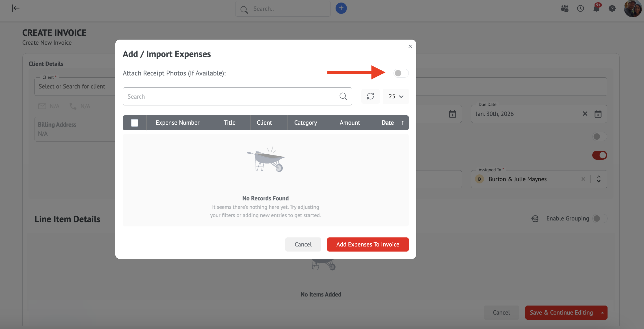Image resolution: width=644 pixels, height=329 pixels.
Task: Click the team members icon in header
Action: coord(565,8)
